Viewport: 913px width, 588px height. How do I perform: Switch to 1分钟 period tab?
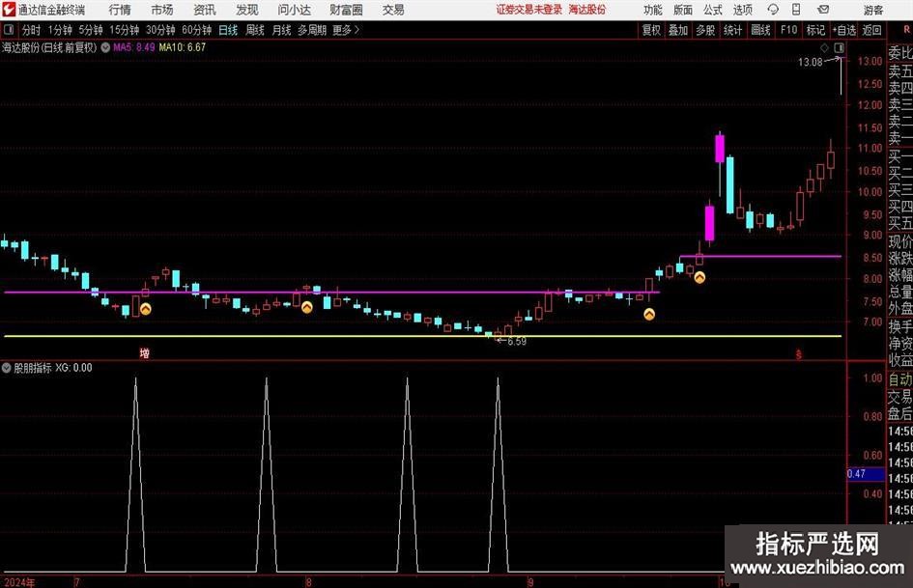coord(59,30)
